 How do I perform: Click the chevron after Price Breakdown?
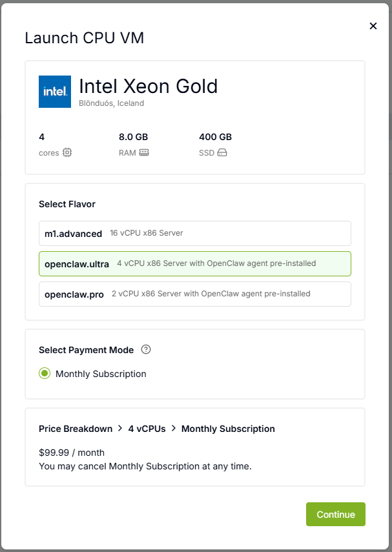tap(119, 429)
